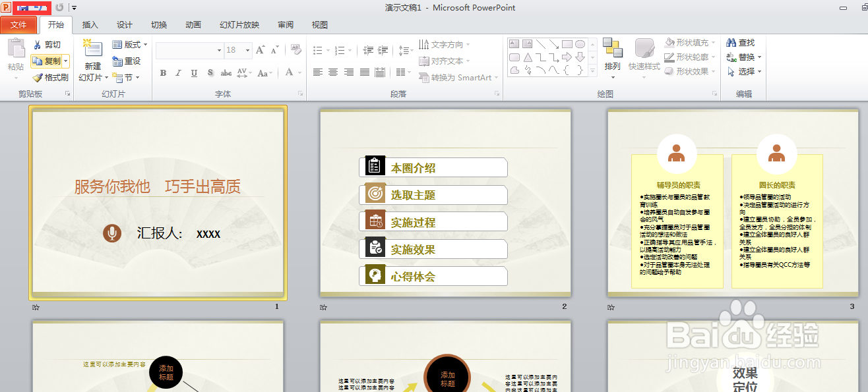The width and height of the screenshot is (868, 392).
Task: Toggle Strikethrough (abc) formatting
Action: (x=226, y=73)
